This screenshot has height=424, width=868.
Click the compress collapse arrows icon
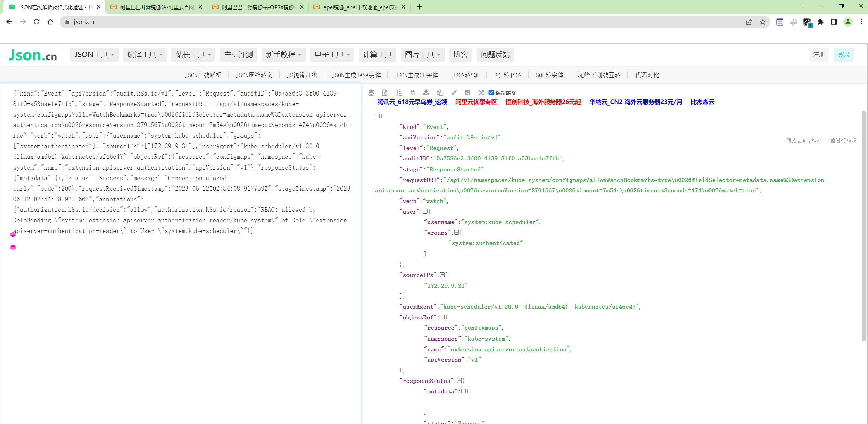pos(454,92)
